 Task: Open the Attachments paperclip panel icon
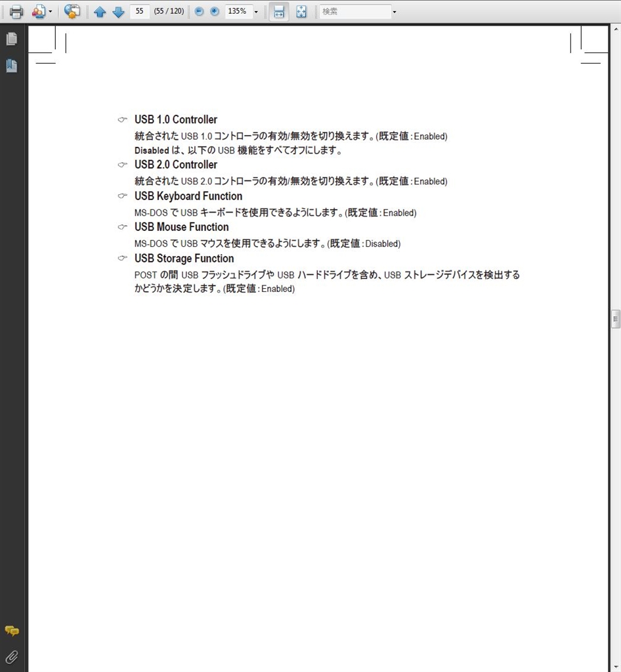click(12, 657)
